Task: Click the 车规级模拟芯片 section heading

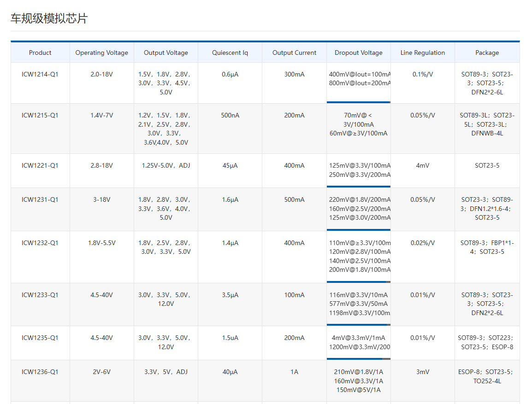Action: [49, 18]
